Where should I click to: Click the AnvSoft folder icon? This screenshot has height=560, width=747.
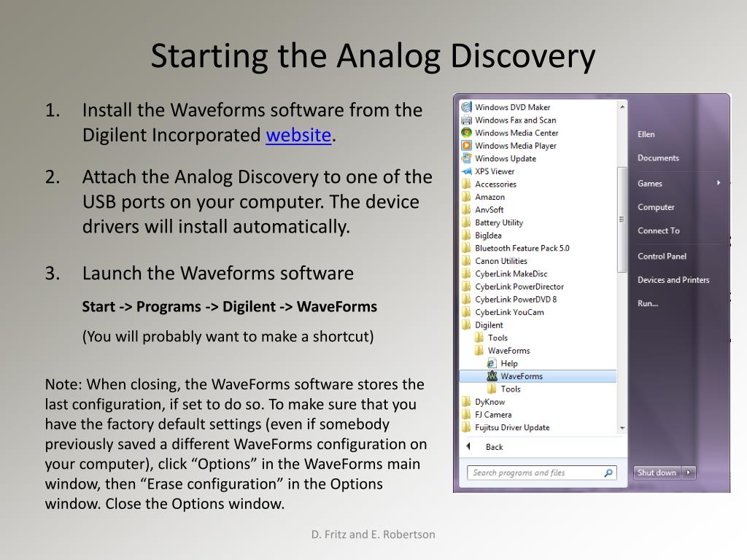click(466, 209)
